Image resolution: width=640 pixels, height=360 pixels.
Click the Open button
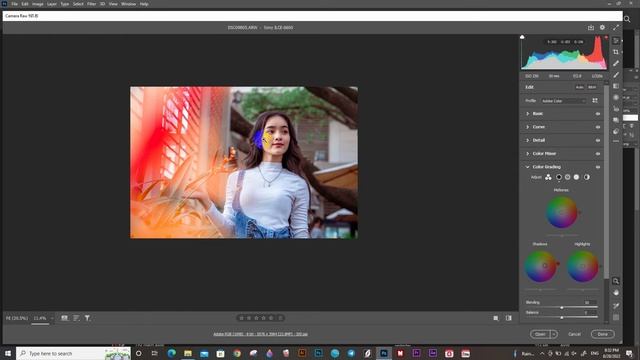tap(540, 334)
